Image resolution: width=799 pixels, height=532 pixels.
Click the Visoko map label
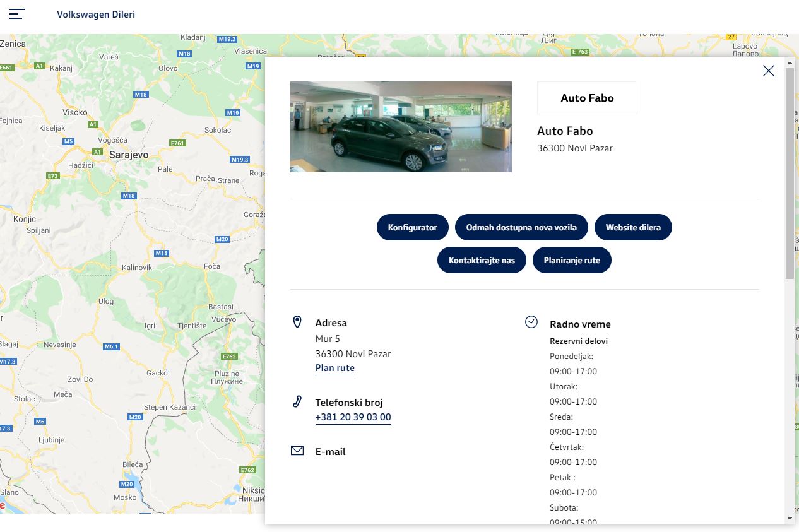74,112
